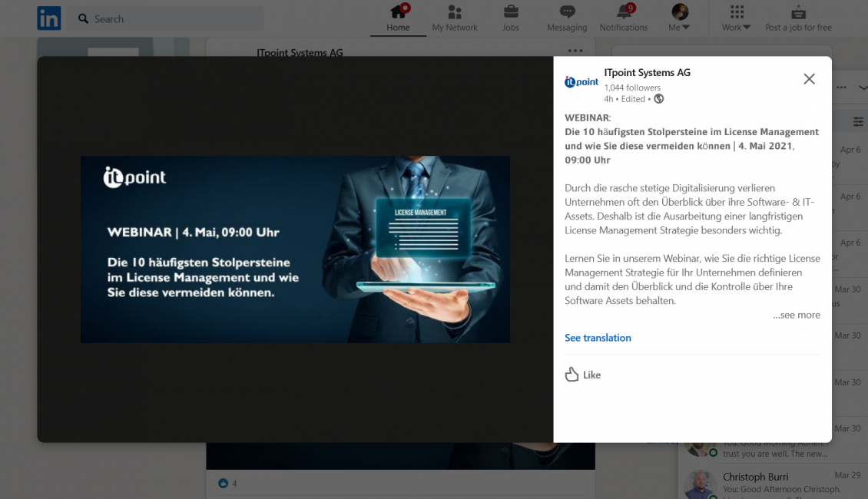Viewport: 868px width, 499px height.
Task: Expand the Me profile dropdown
Action: 679,18
